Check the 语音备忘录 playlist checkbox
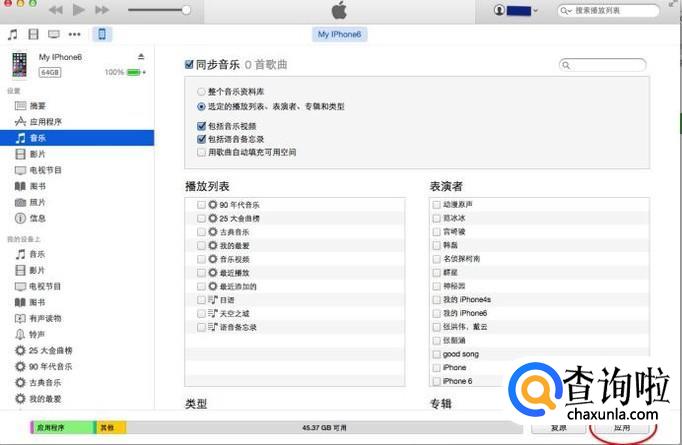The image size is (682, 445). (x=201, y=327)
